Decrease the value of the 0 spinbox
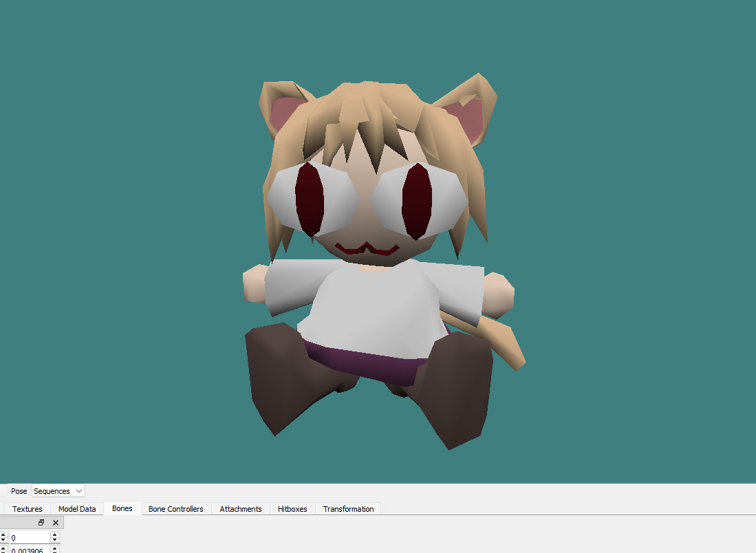This screenshot has height=553, width=756. 55,540
